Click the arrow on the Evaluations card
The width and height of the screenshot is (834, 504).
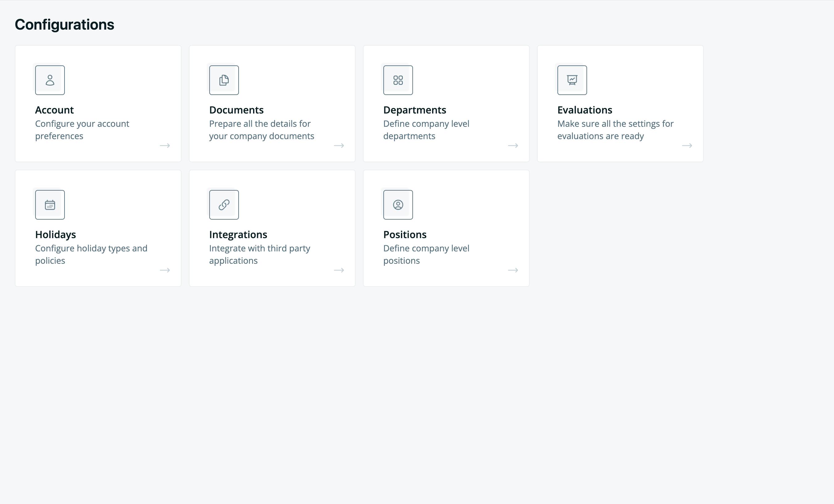[687, 146]
